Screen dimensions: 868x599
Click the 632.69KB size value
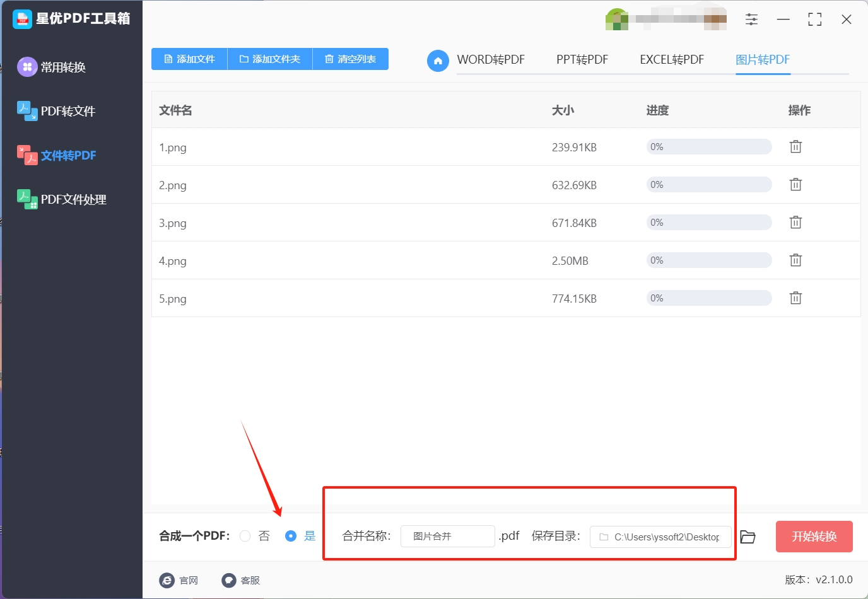point(574,185)
